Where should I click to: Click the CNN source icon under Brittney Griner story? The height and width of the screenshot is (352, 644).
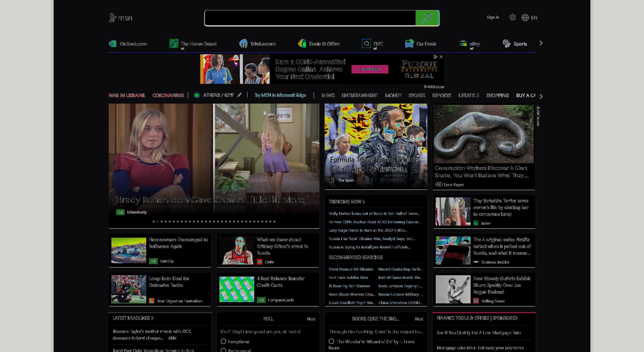pos(260,262)
